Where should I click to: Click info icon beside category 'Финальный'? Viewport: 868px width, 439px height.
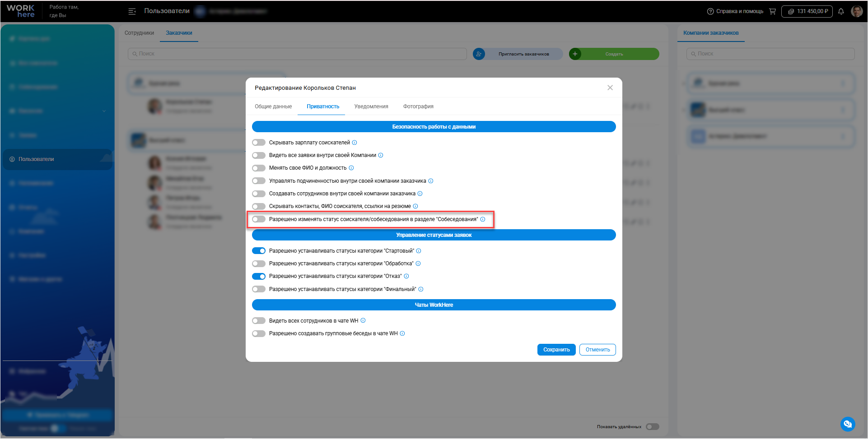[x=421, y=289]
